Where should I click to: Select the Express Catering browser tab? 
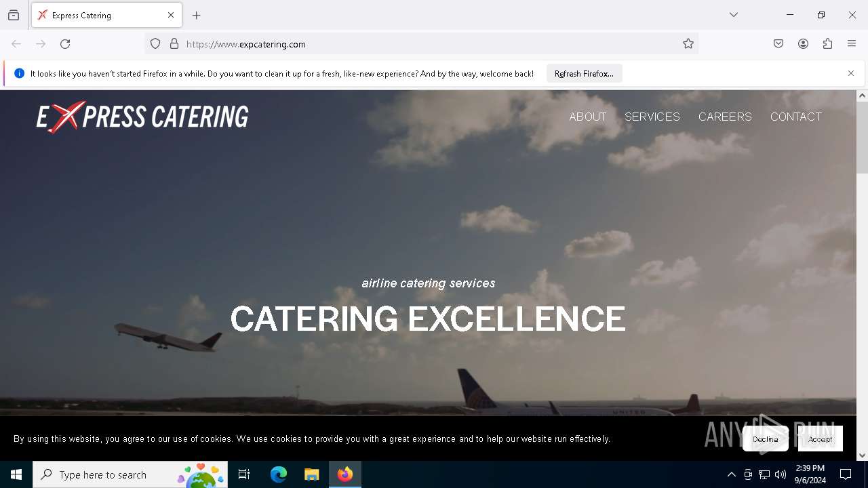pos(106,15)
